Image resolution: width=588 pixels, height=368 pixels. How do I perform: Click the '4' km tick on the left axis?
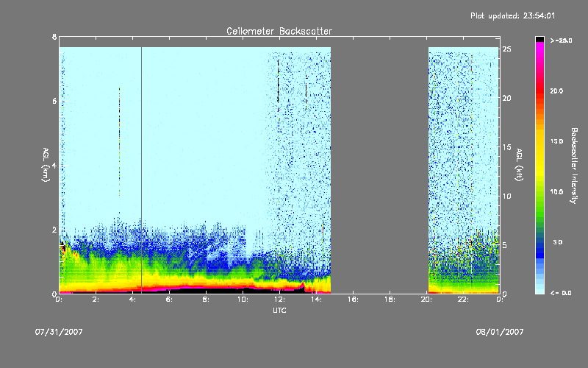(54, 166)
